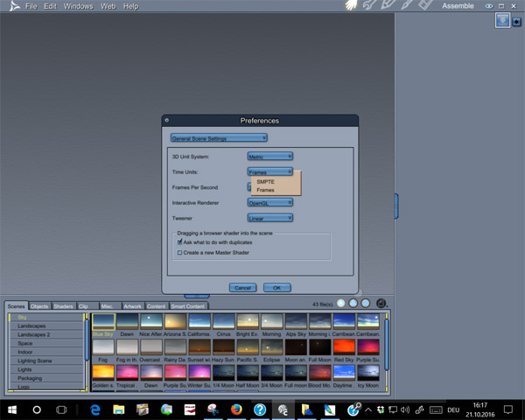Open the Windows menu
525x420 pixels.
click(79, 6)
